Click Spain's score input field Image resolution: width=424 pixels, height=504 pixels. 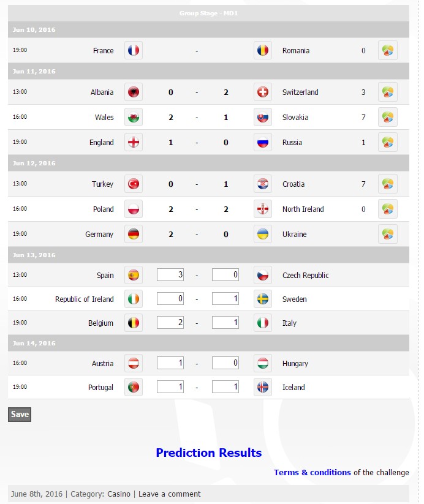170,275
